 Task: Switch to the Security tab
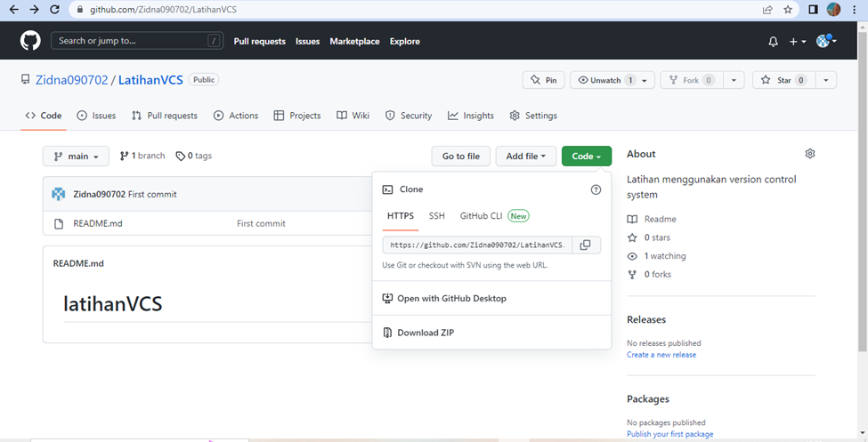pyautogui.click(x=409, y=116)
